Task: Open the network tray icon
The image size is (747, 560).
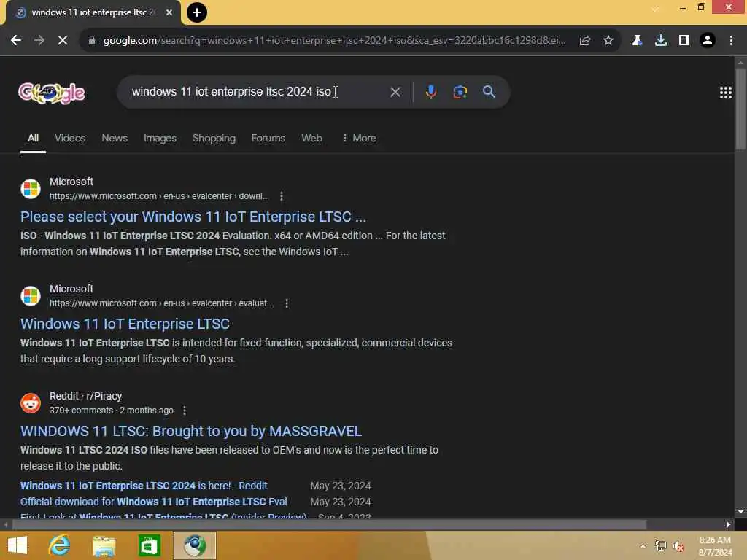Action: pyautogui.click(x=661, y=546)
